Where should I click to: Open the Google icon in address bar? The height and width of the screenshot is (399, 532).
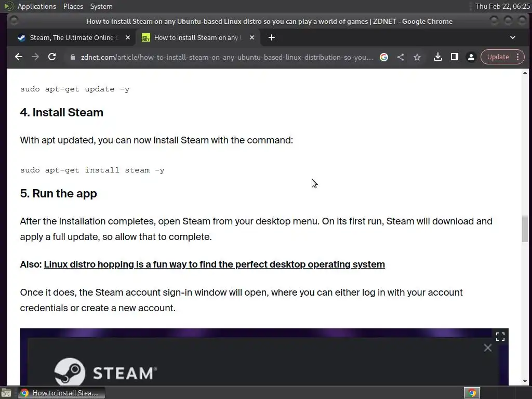pyautogui.click(x=384, y=57)
